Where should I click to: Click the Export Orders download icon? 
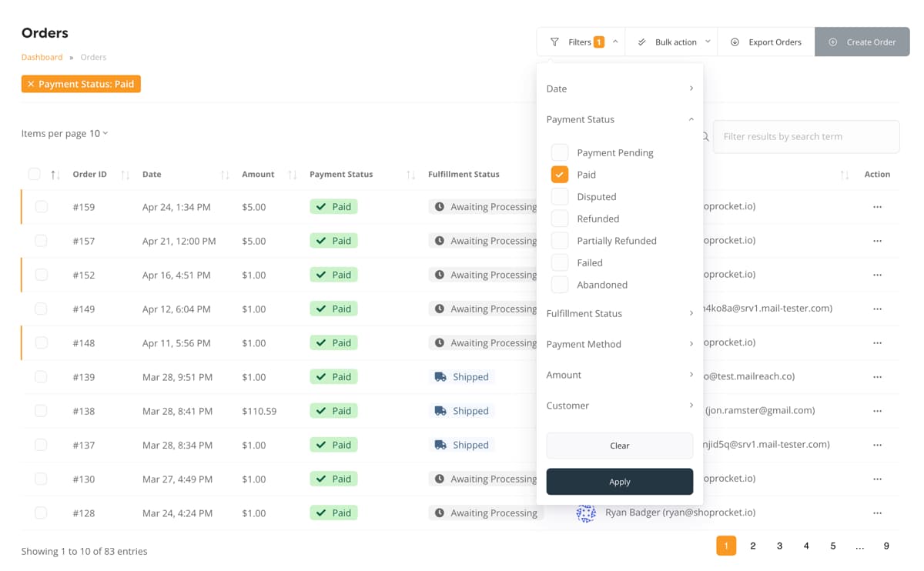point(735,42)
